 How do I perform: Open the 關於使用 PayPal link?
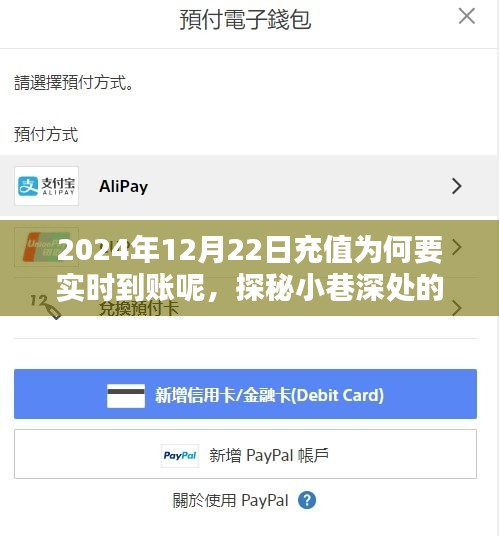[231, 500]
